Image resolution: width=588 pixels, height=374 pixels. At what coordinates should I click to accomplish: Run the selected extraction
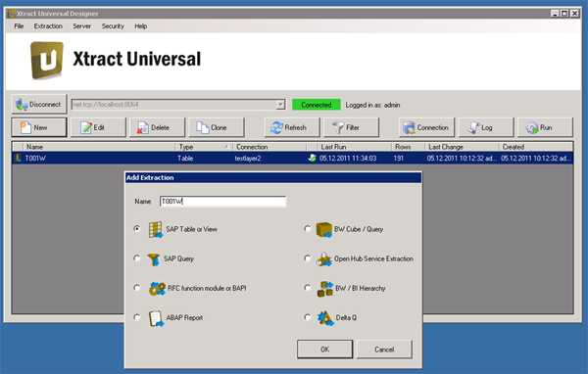click(545, 127)
